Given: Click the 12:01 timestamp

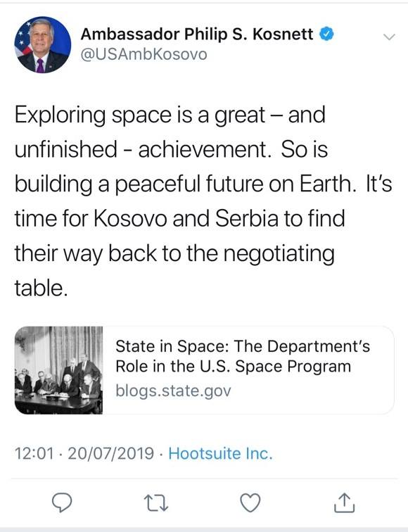Looking at the screenshot, I should pyautogui.click(x=34, y=453).
